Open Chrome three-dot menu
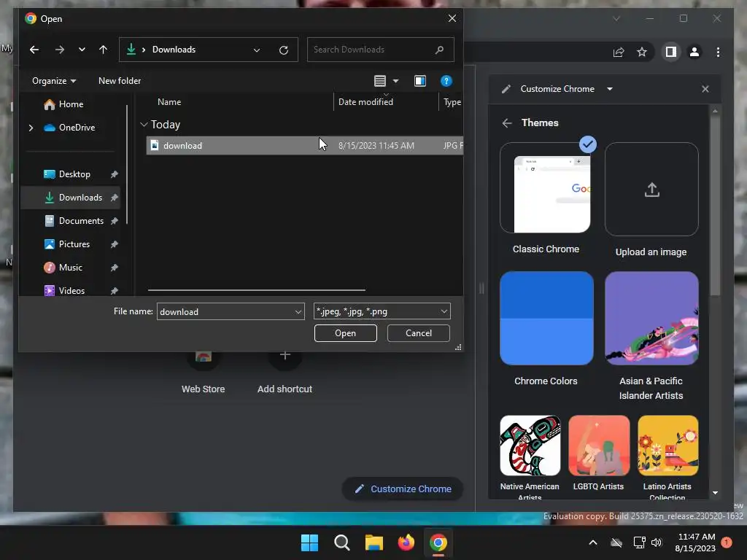 pos(718,52)
